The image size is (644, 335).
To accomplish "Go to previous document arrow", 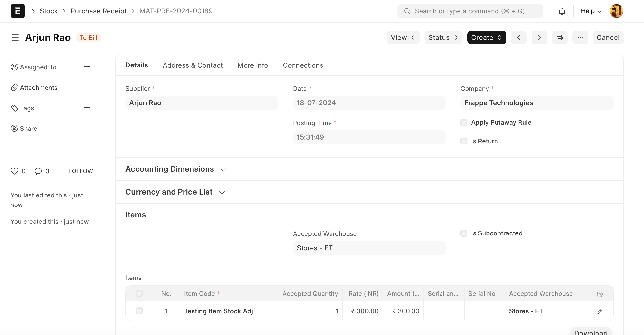I will click(x=519, y=37).
